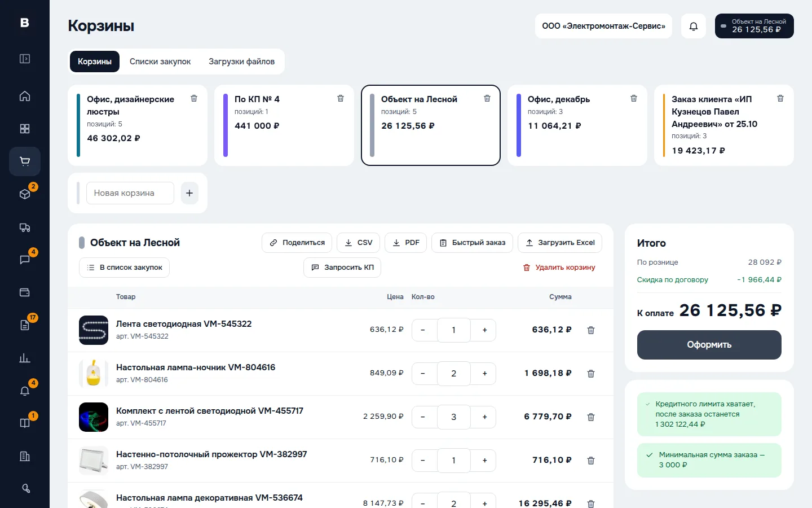Click the Оформить checkout button
The image size is (812, 508).
(709, 345)
